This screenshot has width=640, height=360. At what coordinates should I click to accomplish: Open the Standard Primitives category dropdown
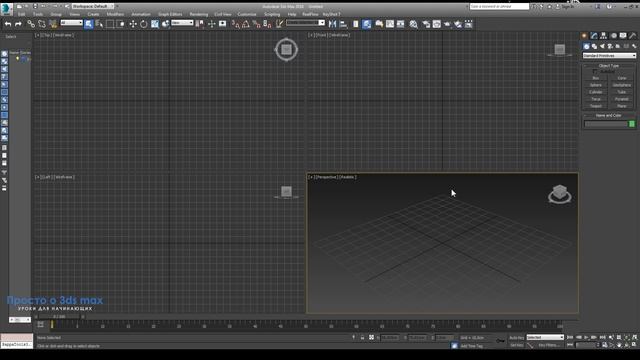click(609, 56)
